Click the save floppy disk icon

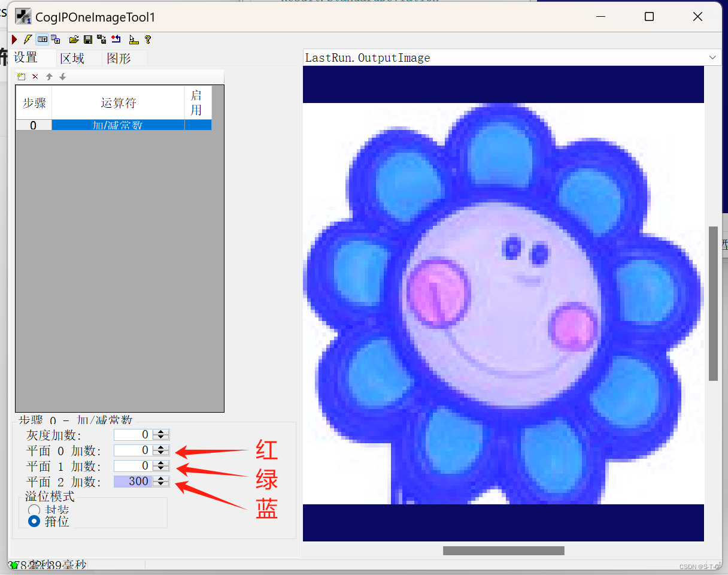pos(88,40)
